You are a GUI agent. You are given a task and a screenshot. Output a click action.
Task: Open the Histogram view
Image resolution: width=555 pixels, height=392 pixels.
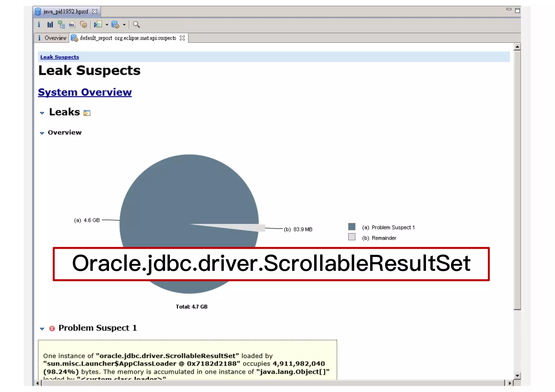coord(50,25)
